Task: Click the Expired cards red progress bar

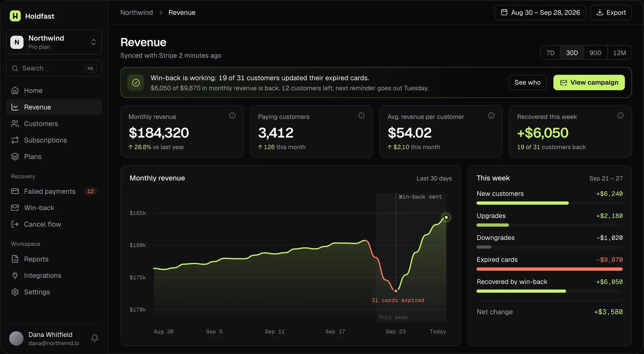Action: click(x=549, y=269)
